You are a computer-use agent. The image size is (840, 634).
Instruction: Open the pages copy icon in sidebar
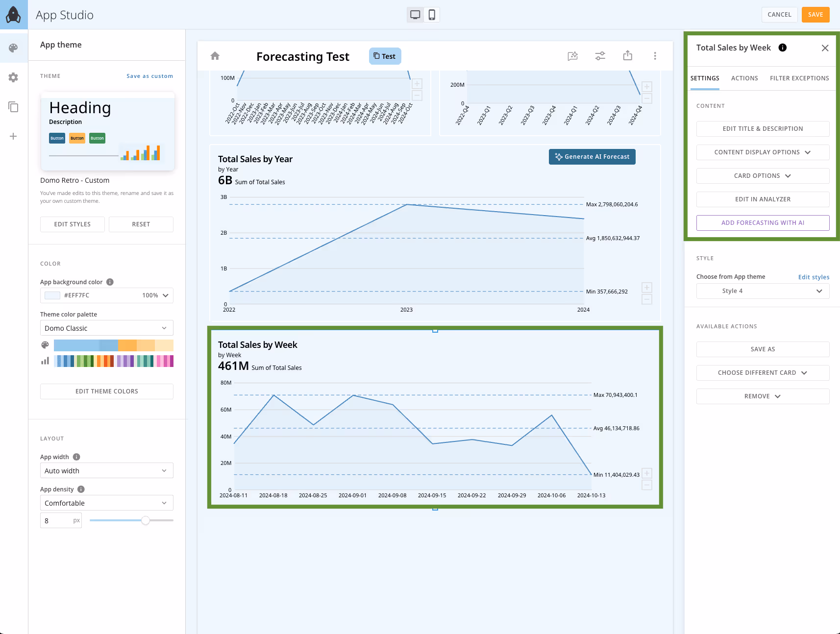[x=13, y=107]
